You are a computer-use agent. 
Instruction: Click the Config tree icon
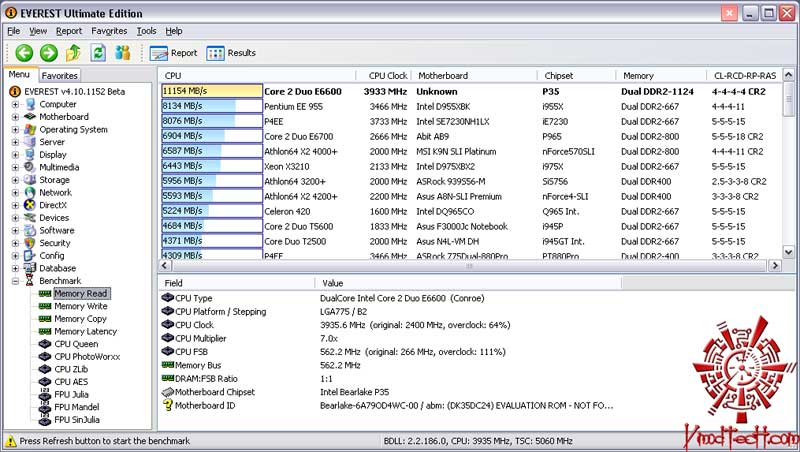pyautogui.click(x=30, y=256)
